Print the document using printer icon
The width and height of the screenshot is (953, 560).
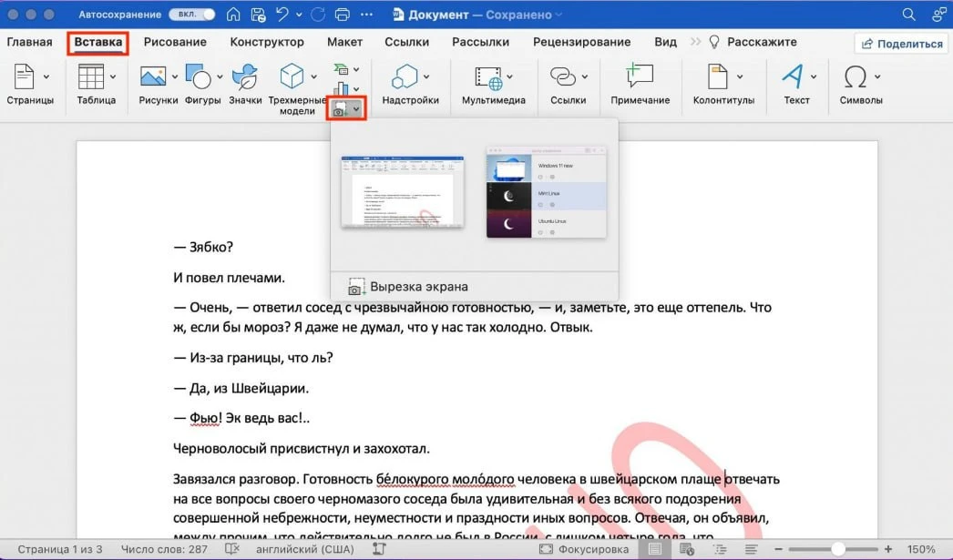point(343,15)
